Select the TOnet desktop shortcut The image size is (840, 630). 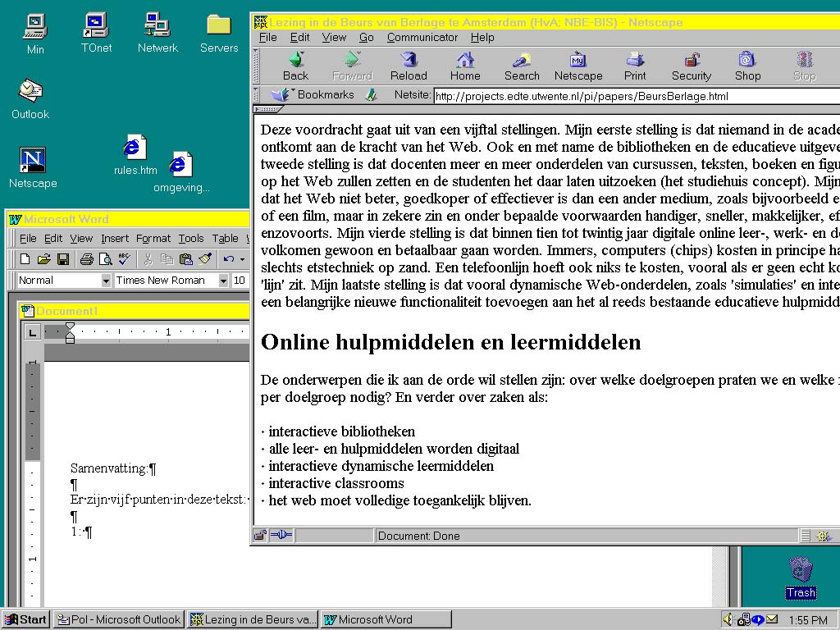tap(97, 33)
